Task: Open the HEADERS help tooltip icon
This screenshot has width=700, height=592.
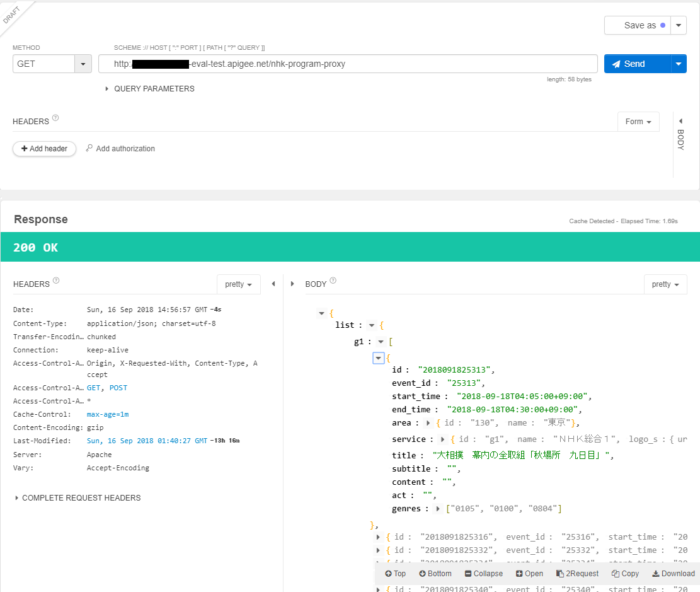Action: pyautogui.click(x=55, y=117)
